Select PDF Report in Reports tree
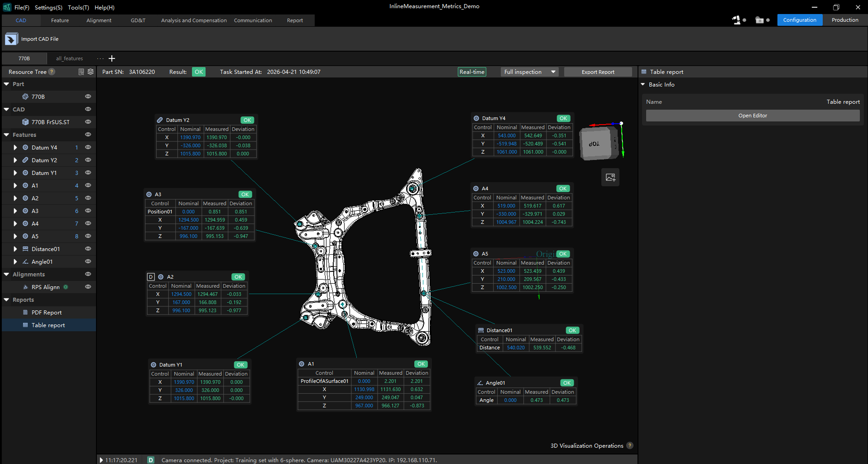The width and height of the screenshot is (868, 464). (x=47, y=313)
